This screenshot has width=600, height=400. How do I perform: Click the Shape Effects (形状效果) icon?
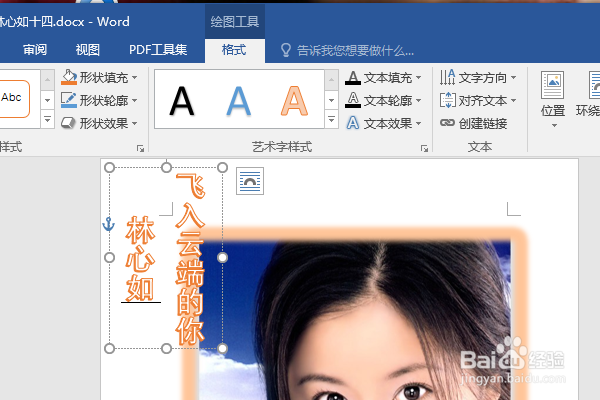coord(69,123)
